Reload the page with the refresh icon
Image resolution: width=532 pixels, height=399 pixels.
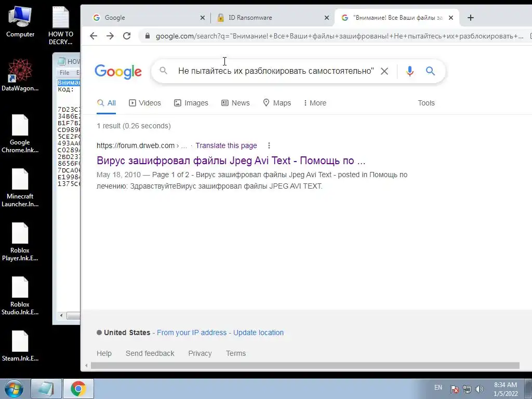coord(127,36)
